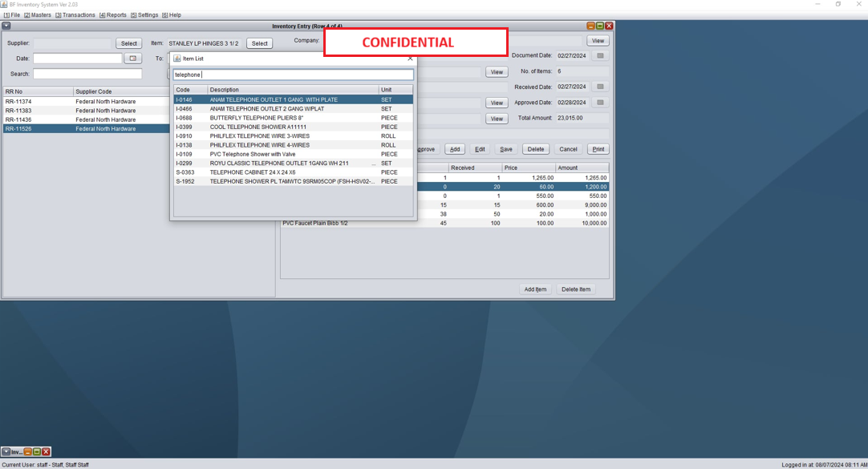The height and width of the screenshot is (469, 868).
Task: Open the Approved Date calendar picker
Action: click(x=600, y=103)
